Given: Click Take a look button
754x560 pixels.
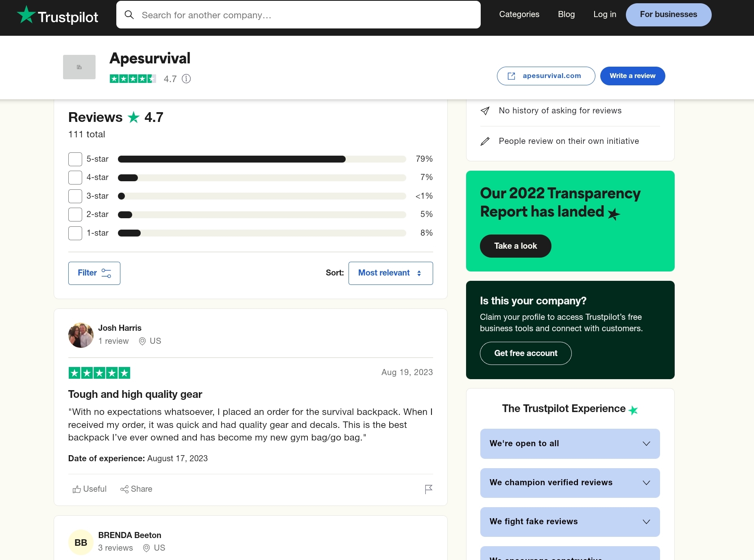Looking at the screenshot, I should point(516,246).
